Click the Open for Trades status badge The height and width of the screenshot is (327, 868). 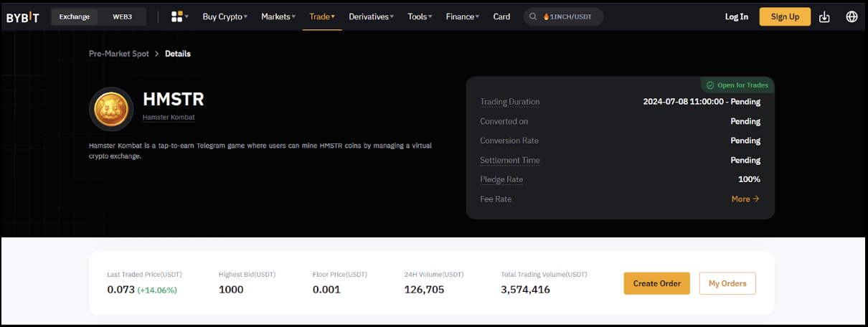(737, 85)
